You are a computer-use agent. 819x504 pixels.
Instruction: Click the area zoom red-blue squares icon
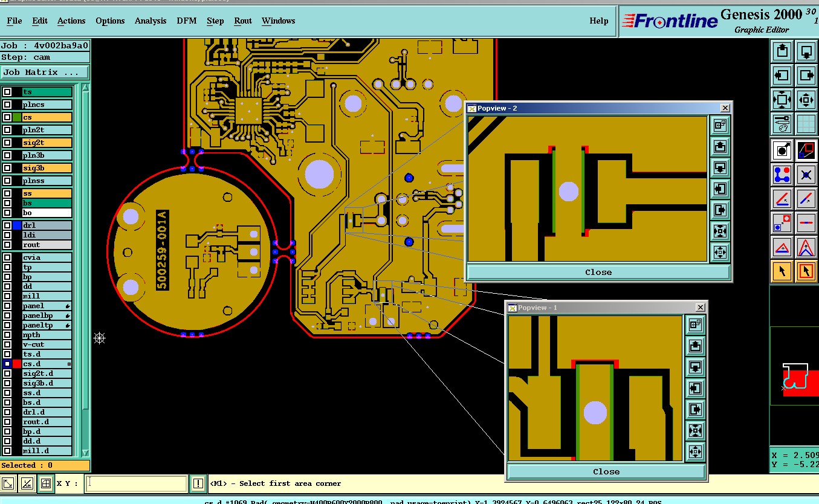click(806, 150)
